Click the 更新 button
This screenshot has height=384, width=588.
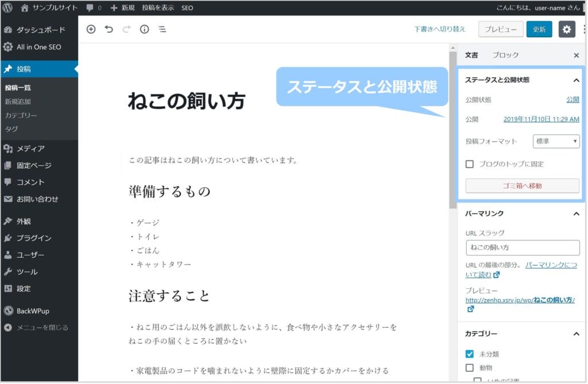[x=539, y=29]
